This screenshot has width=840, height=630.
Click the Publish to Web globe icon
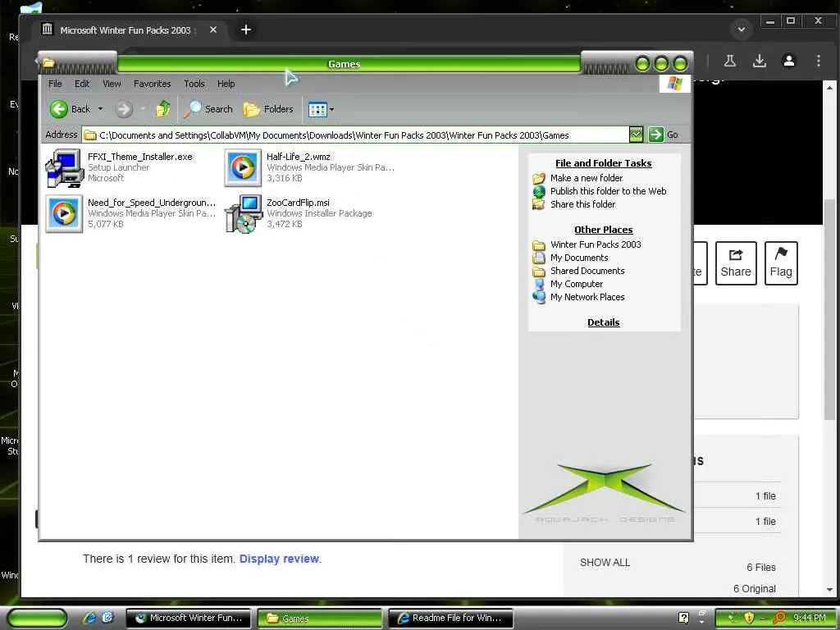pos(539,191)
